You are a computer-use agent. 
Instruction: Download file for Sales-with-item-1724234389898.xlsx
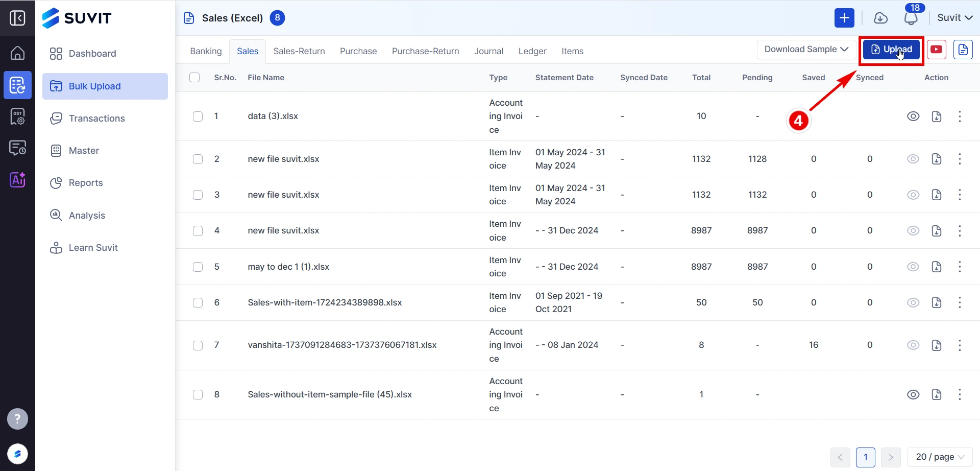point(937,302)
